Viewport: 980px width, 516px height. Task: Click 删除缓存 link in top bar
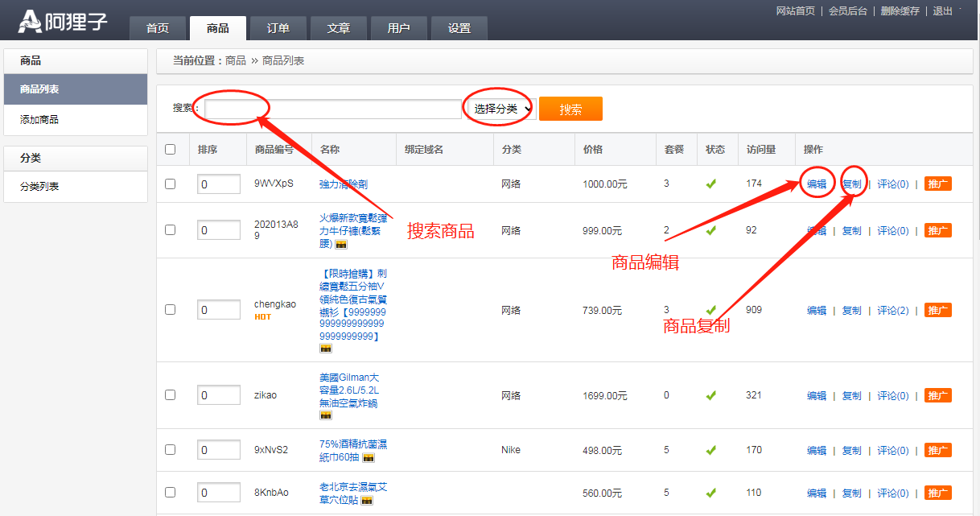pos(900,11)
